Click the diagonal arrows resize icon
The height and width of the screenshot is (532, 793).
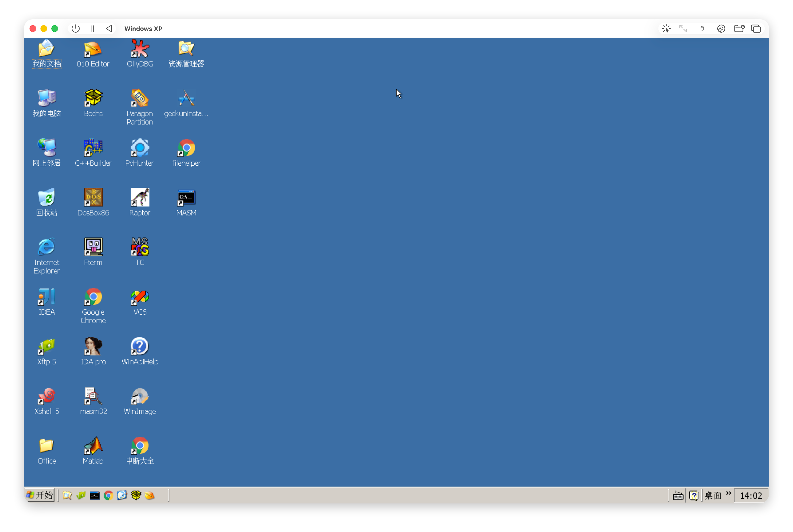click(683, 29)
